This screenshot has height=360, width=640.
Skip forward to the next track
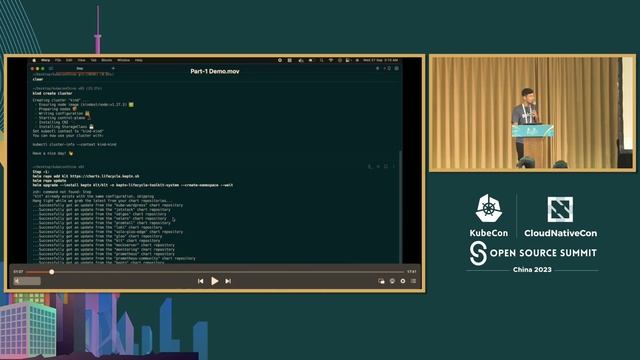tap(228, 281)
